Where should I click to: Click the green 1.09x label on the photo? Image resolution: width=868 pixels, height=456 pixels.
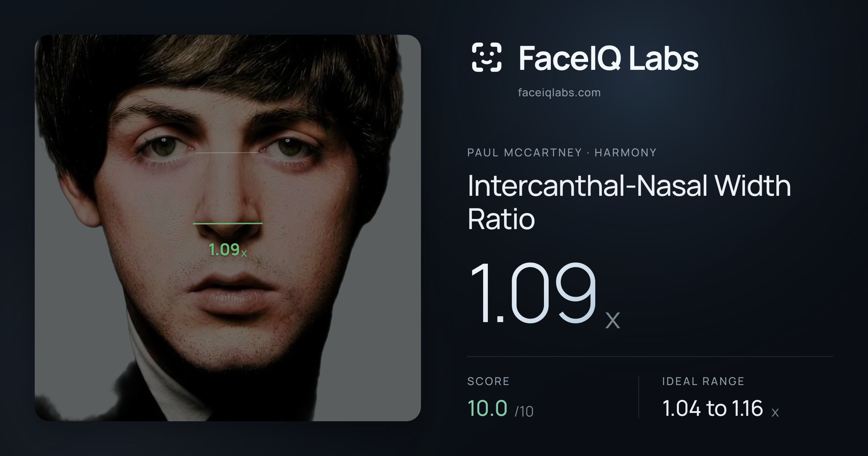click(x=228, y=250)
